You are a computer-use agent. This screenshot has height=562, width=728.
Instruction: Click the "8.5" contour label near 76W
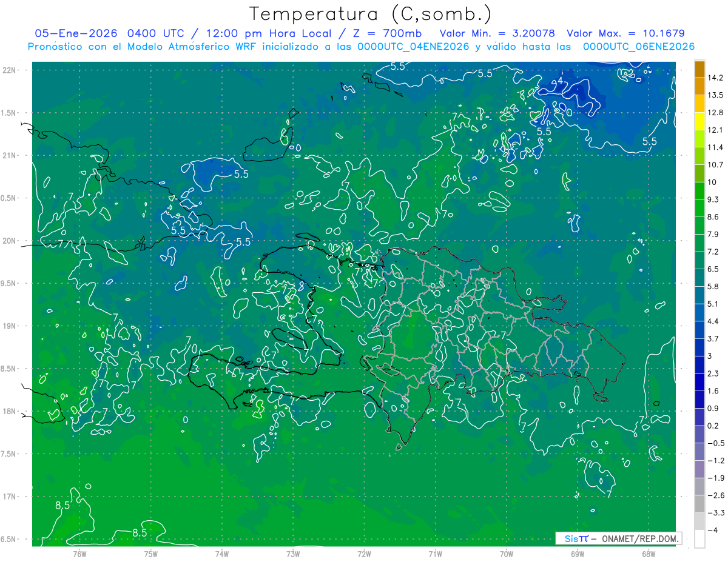point(62,505)
